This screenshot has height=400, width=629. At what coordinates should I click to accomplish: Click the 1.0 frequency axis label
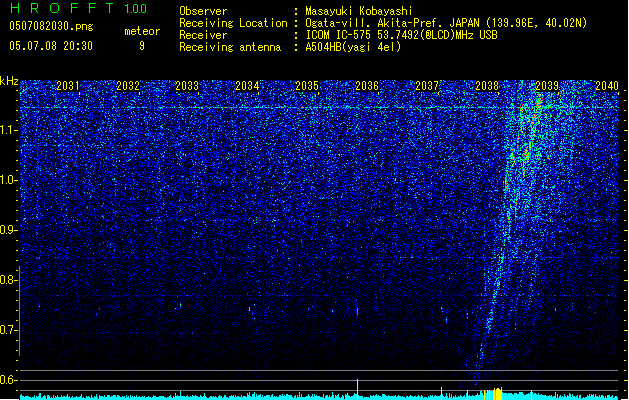pyautogui.click(x=9, y=180)
